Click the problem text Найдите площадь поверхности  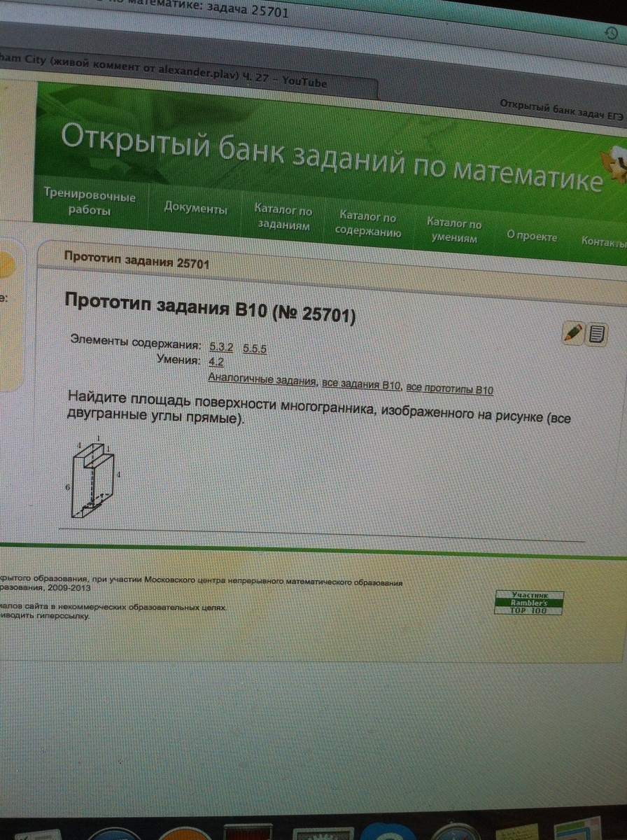click(320, 410)
